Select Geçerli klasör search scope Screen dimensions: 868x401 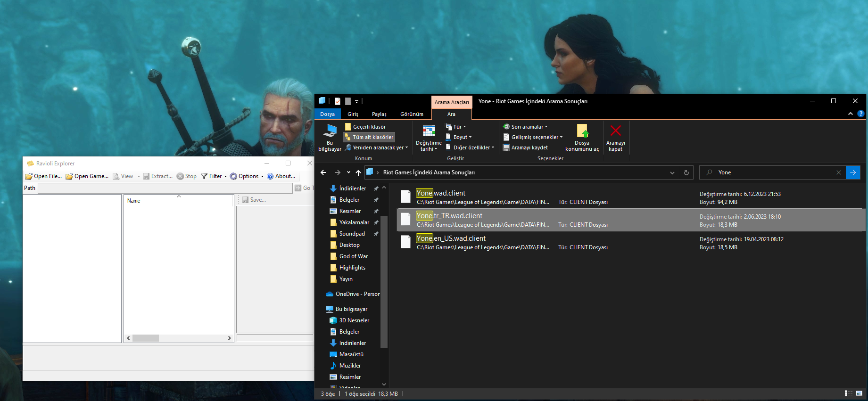365,127
